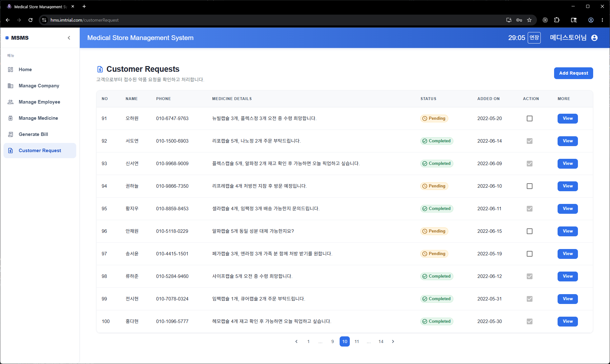Click the Home dashboard icon

click(x=10, y=70)
